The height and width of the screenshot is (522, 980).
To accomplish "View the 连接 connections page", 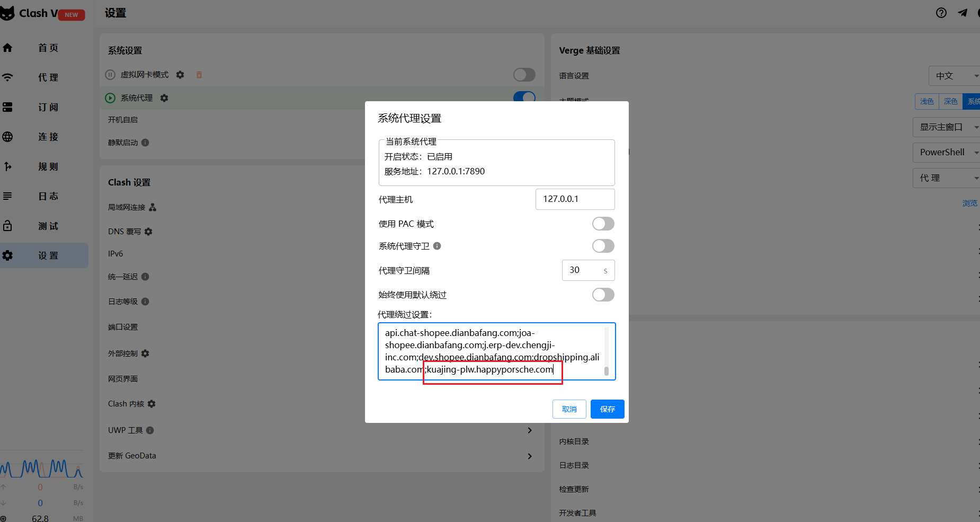I will [x=47, y=137].
